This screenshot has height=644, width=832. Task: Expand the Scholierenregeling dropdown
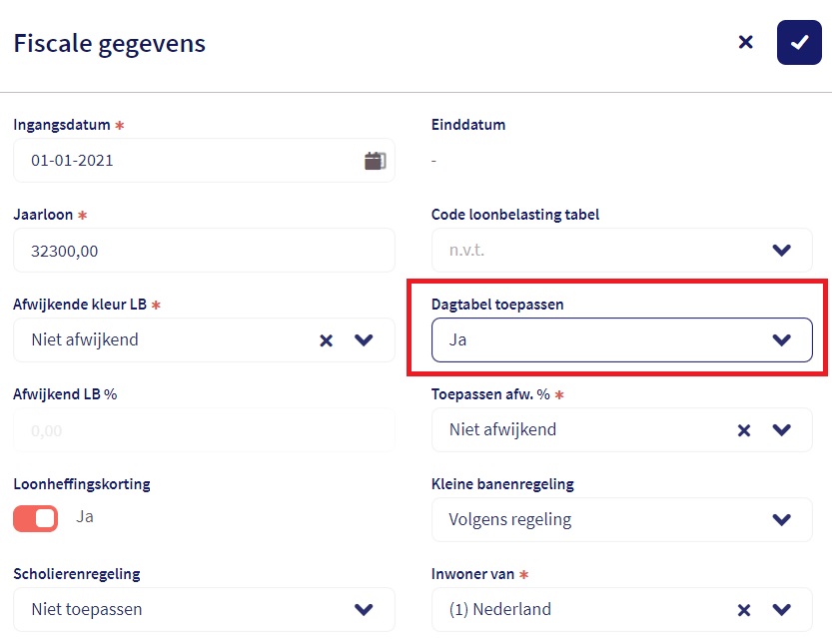point(364,610)
